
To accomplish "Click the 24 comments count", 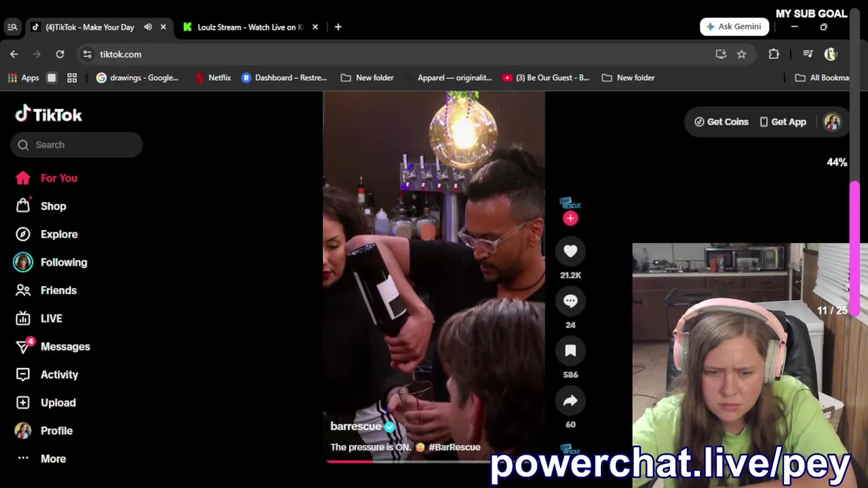I will tap(570, 325).
